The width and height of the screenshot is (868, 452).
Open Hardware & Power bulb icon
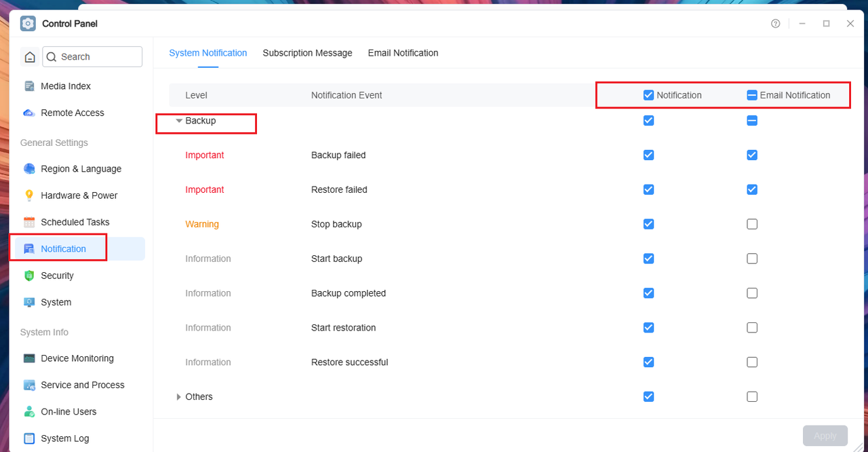point(29,195)
